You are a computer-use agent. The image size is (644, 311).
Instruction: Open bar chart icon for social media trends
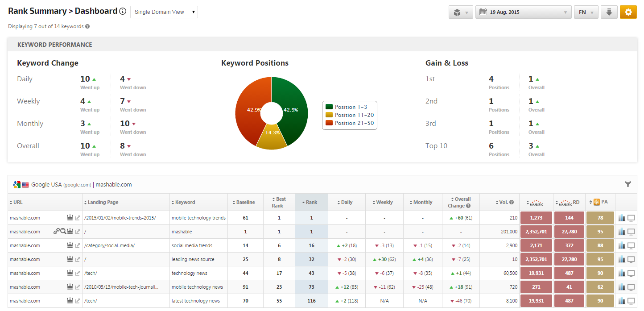point(622,245)
